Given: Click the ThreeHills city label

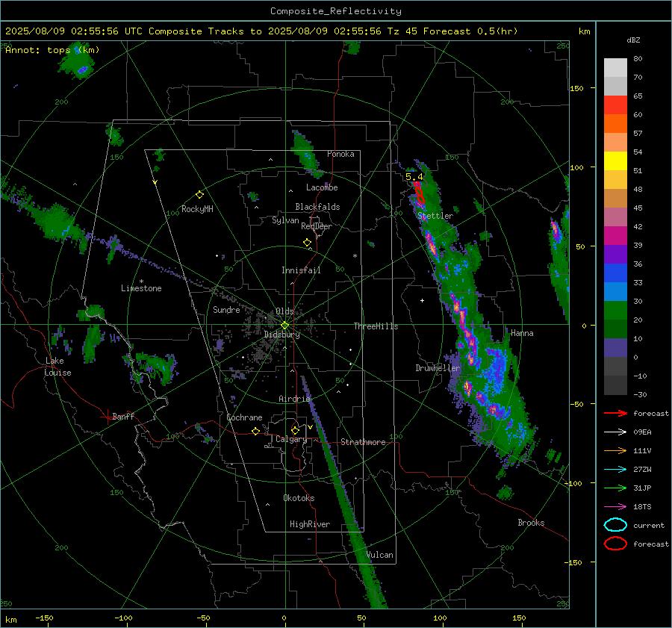Looking at the screenshot, I should pyautogui.click(x=376, y=326).
